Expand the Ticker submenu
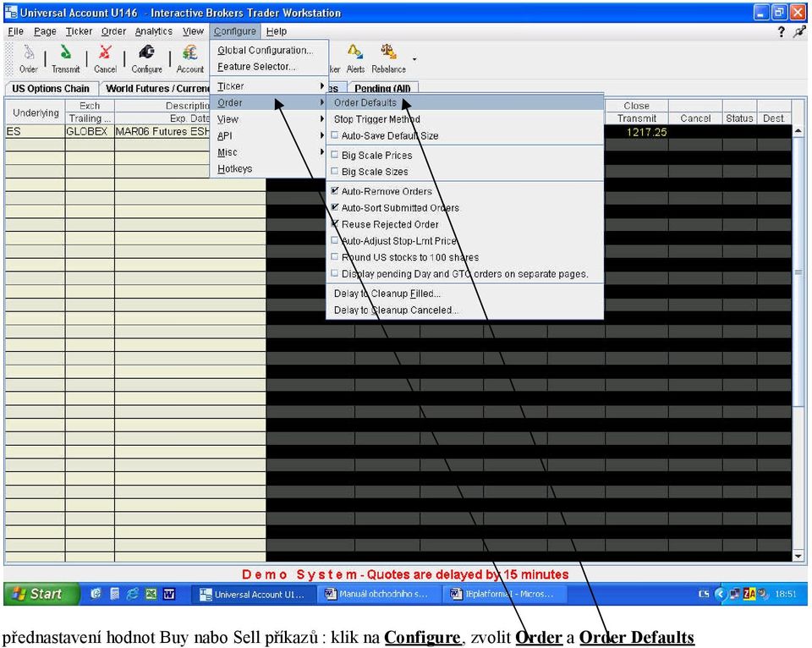812x648 pixels. tap(269, 86)
